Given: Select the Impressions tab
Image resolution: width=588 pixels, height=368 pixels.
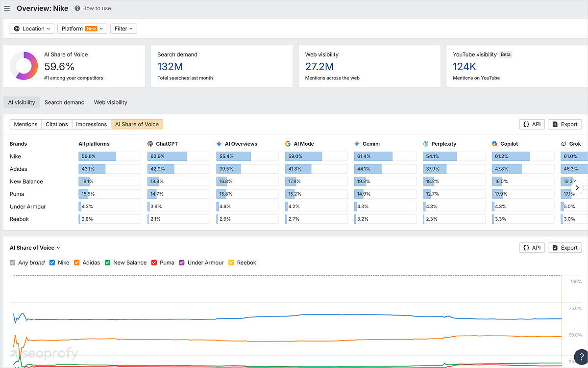Looking at the screenshot, I should click(91, 124).
